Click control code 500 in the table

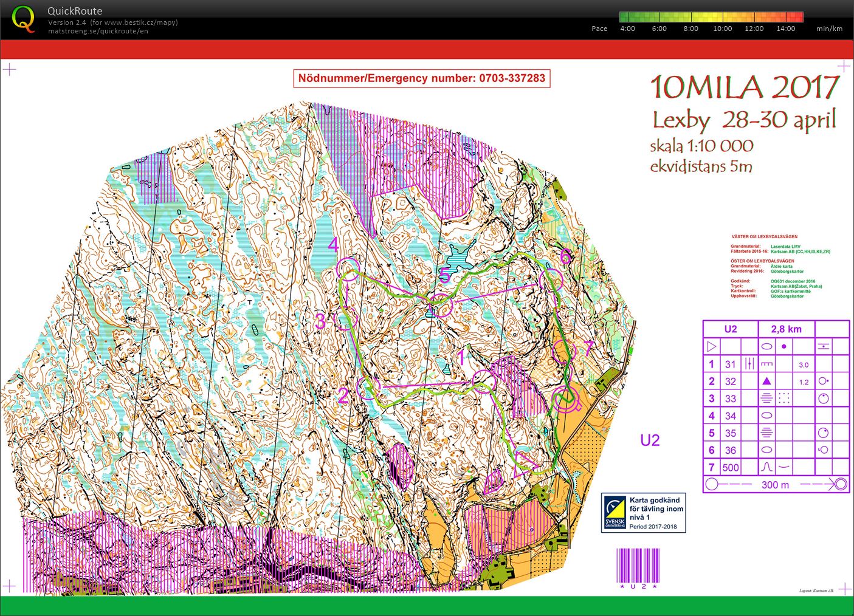point(731,468)
